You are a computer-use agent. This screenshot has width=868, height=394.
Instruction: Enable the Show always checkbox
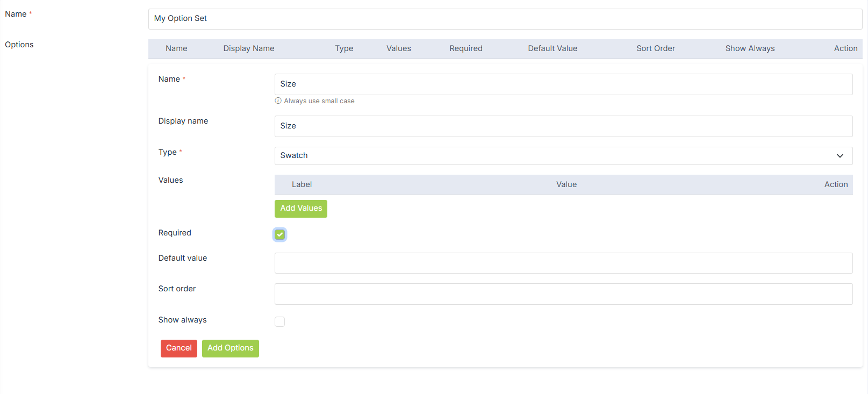coord(279,321)
